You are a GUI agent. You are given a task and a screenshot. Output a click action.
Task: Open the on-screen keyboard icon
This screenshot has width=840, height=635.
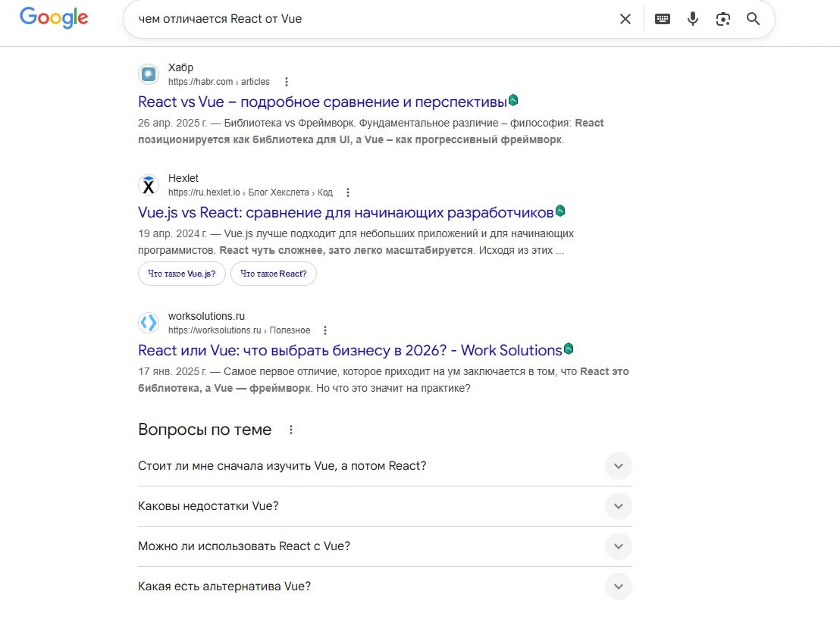click(662, 19)
